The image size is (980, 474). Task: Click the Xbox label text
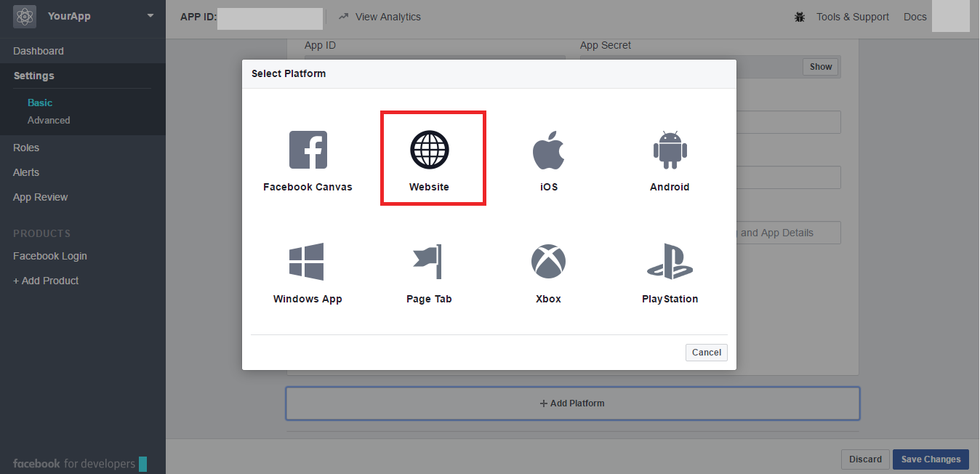(548, 299)
